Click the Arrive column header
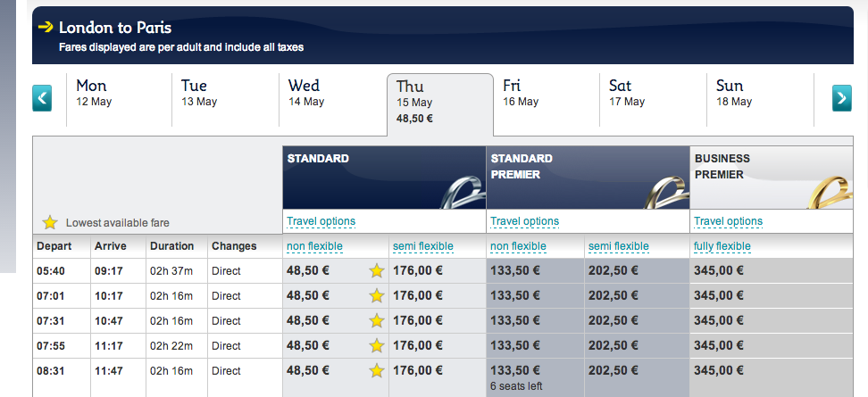Screen dimensions: 868x397 tap(110, 246)
